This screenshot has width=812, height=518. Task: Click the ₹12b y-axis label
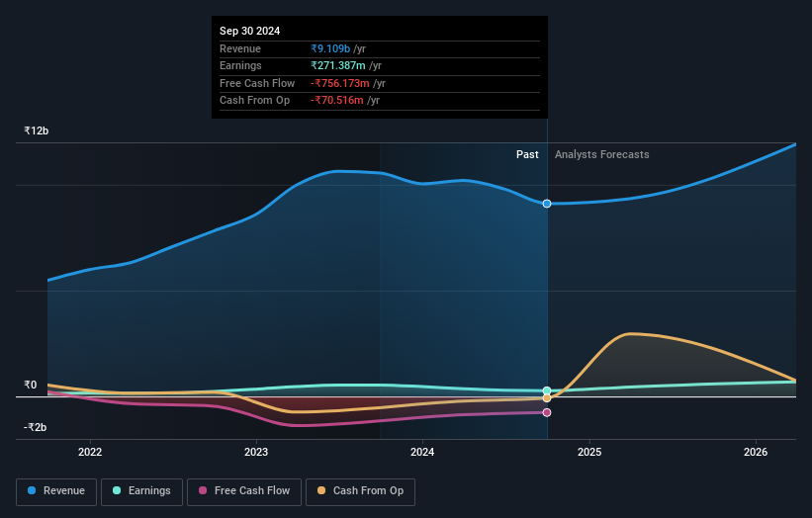[x=37, y=130]
